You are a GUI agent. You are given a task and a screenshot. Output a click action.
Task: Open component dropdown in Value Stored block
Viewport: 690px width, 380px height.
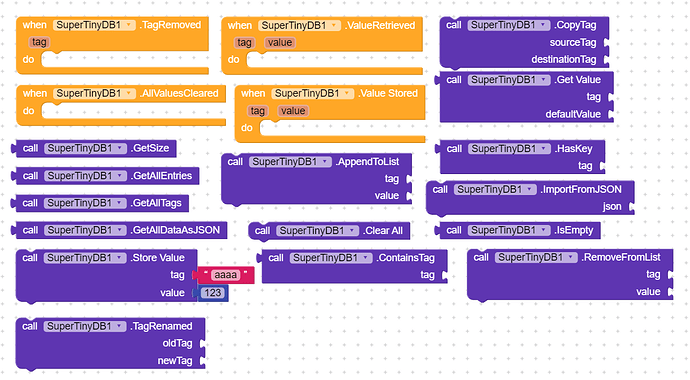(313, 93)
